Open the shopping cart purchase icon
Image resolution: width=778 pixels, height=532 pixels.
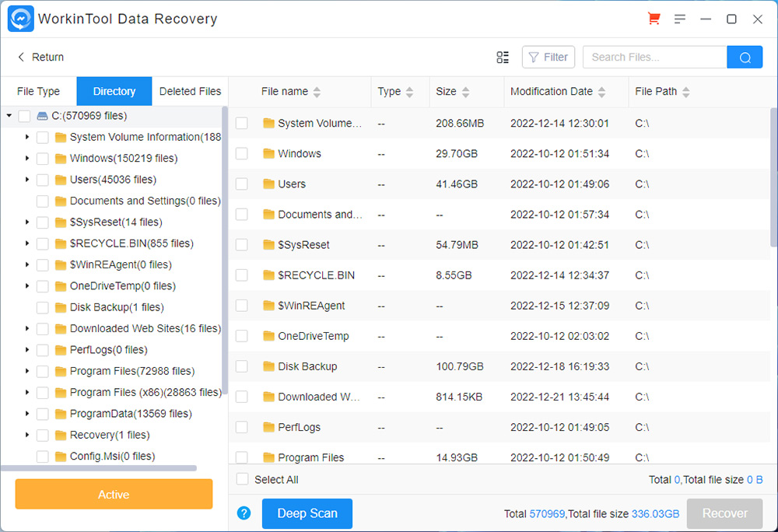pos(654,19)
